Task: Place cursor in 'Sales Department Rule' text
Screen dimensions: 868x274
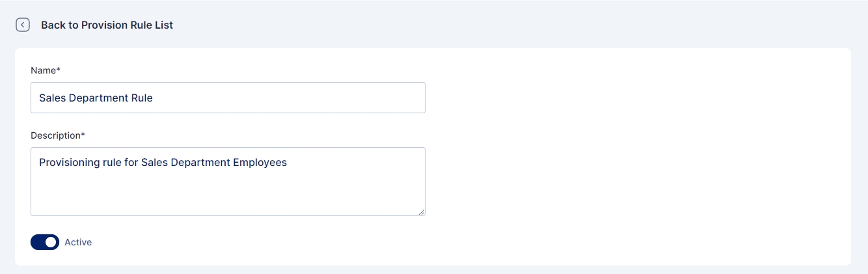Action: pyautogui.click(x=96, y=98)
